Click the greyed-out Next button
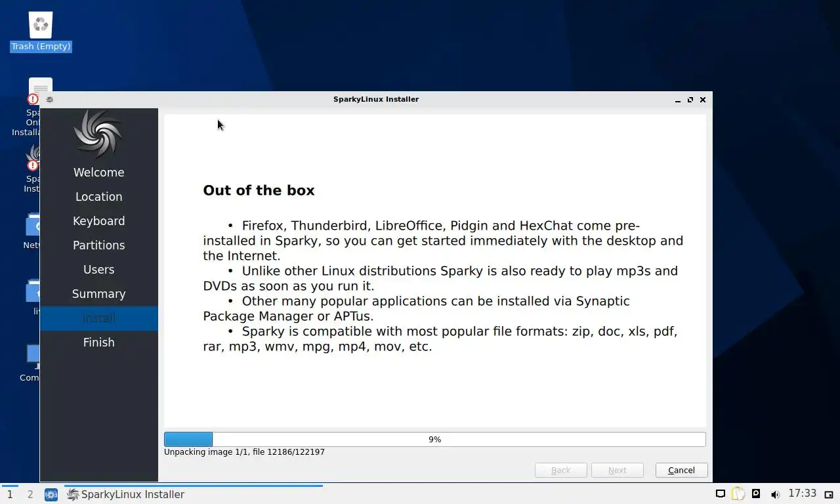 coord(617,470)
